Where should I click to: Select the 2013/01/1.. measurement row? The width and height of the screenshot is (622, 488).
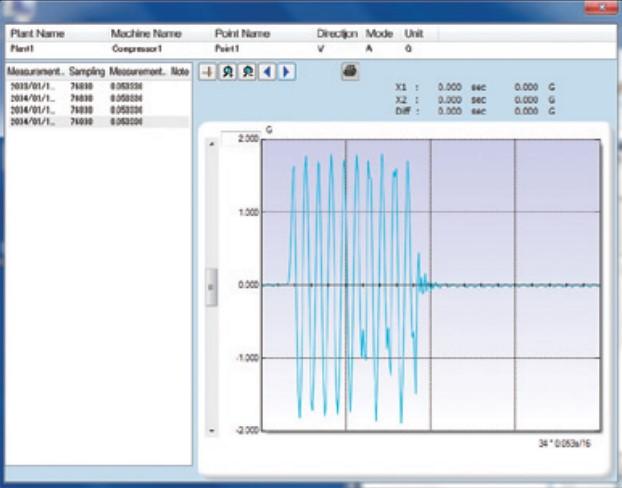pyautogui.click(x=98, y=86)
